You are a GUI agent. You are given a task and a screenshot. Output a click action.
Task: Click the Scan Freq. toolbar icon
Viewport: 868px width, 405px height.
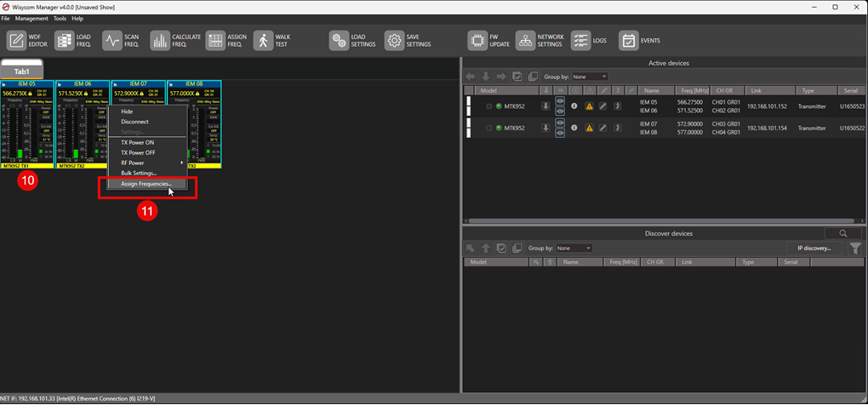112,41
